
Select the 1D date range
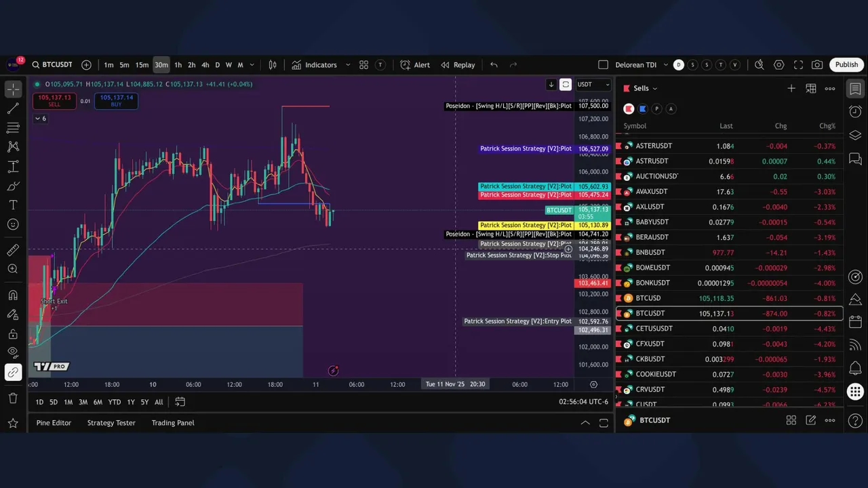(39, 403)
